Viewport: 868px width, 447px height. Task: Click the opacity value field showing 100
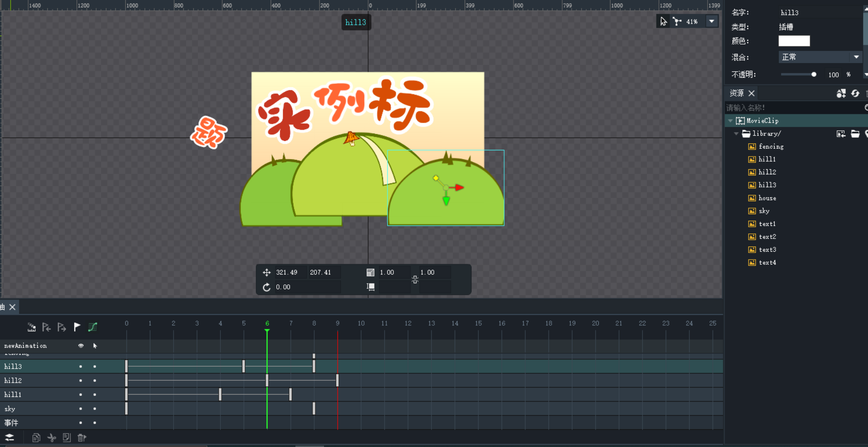coord(833,74)
